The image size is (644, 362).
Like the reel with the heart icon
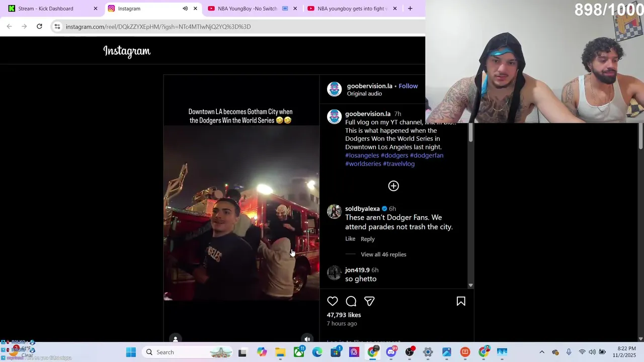point(333,301)
